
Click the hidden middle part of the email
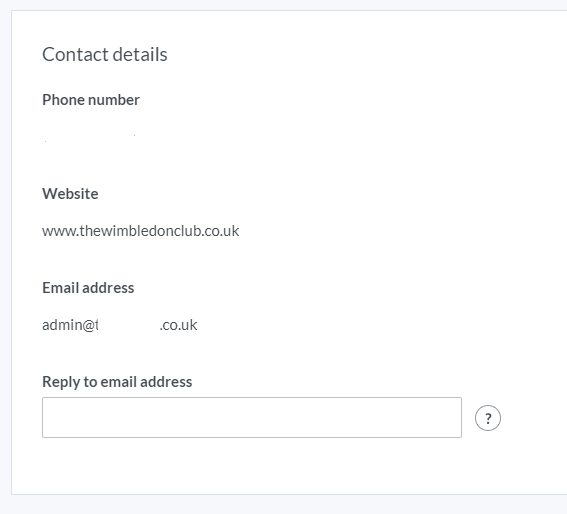129,325
